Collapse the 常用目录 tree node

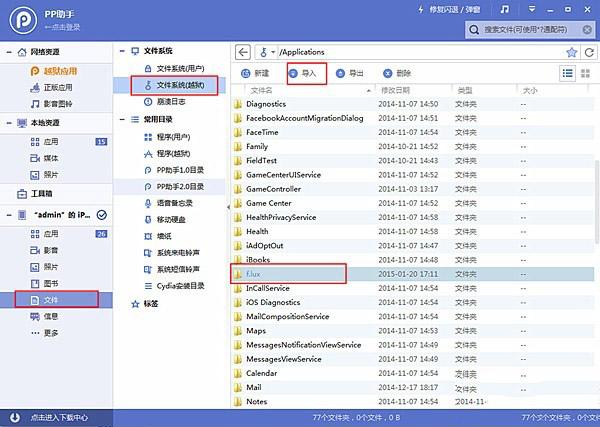pos(122,119)
